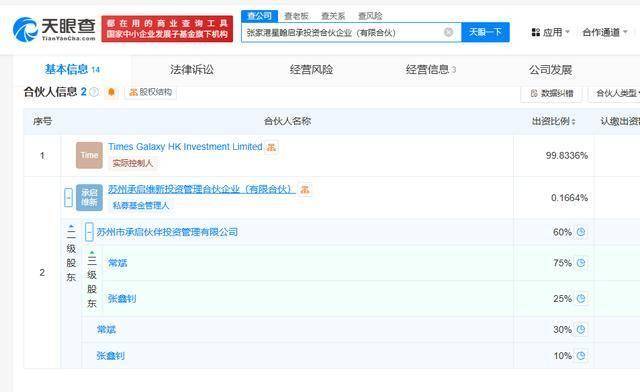Viewport: 640px width, 392px height.
Task: Switch to the 经营风险 tab
Action: (x=311, y=69)
